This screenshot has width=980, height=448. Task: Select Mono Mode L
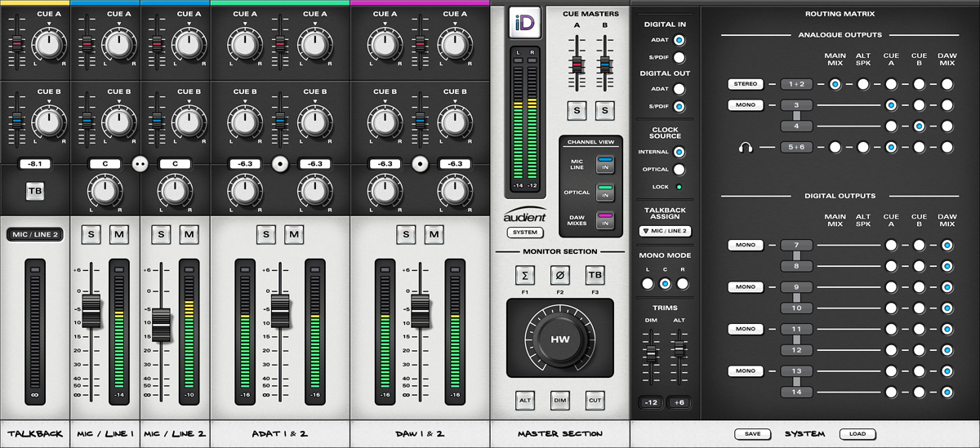pyautogui.click(x=648, y=284)
